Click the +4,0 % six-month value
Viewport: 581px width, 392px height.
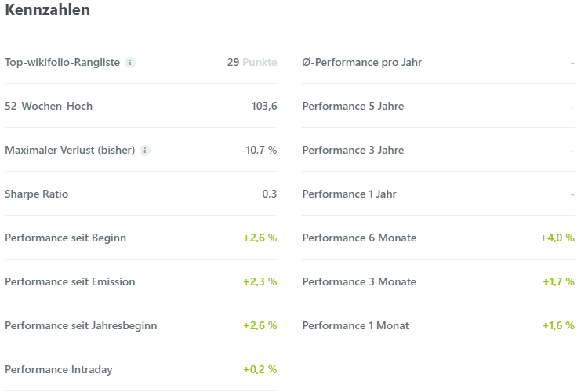(x=557, y=238)
